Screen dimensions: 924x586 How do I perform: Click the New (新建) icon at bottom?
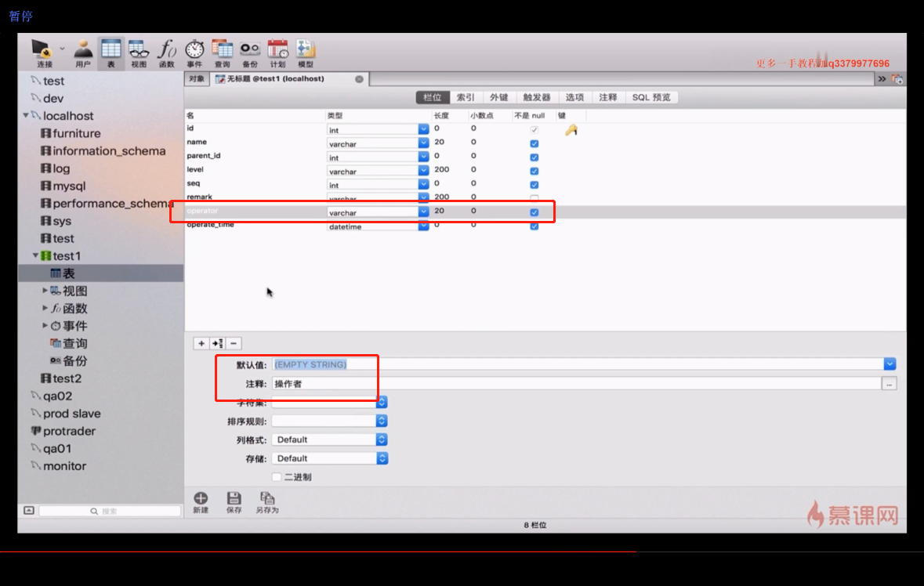point(201,502)
